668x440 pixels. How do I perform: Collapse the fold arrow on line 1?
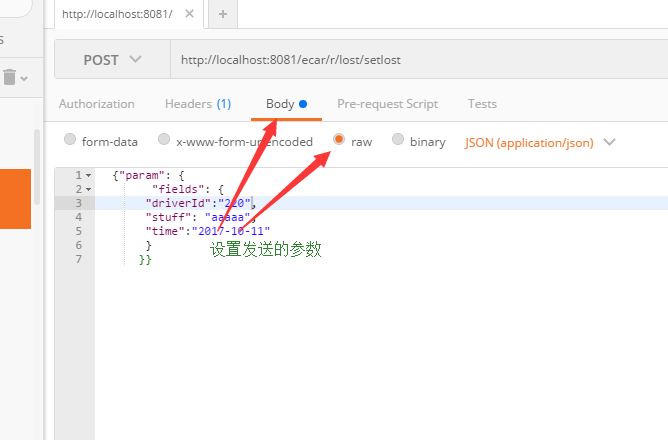(88, 175)
